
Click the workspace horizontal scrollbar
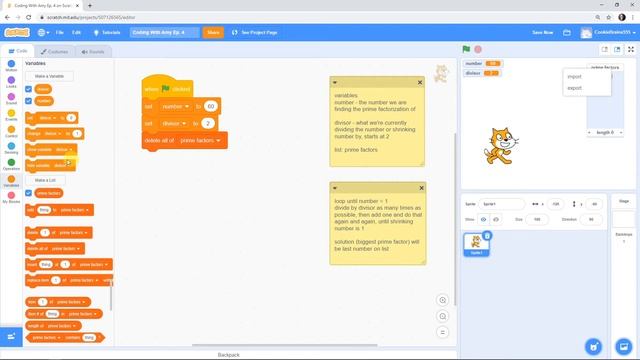coord(284,345)
